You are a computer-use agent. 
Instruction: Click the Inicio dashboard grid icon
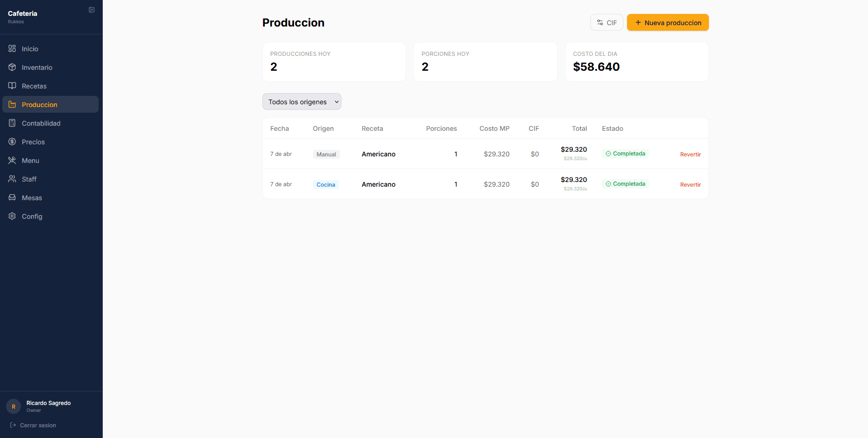point(12,49)
